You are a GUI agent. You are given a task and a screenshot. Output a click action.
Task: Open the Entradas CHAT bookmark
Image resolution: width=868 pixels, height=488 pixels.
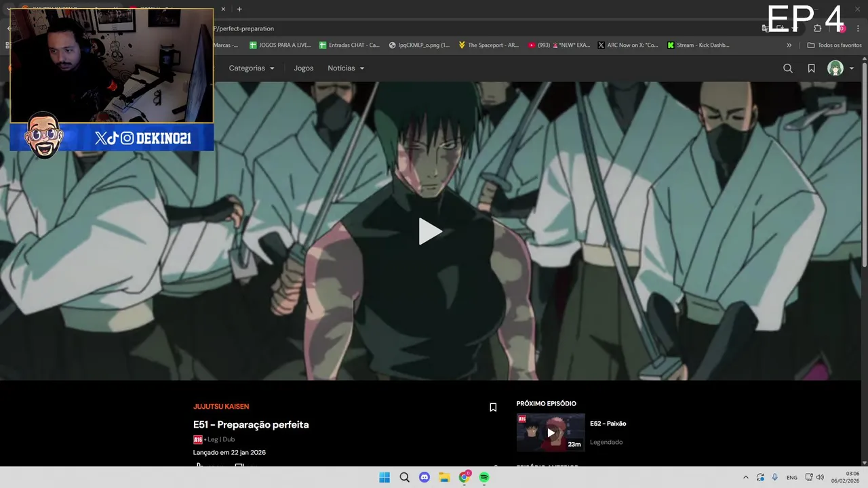pyautogui.click(x=349, y=45)
